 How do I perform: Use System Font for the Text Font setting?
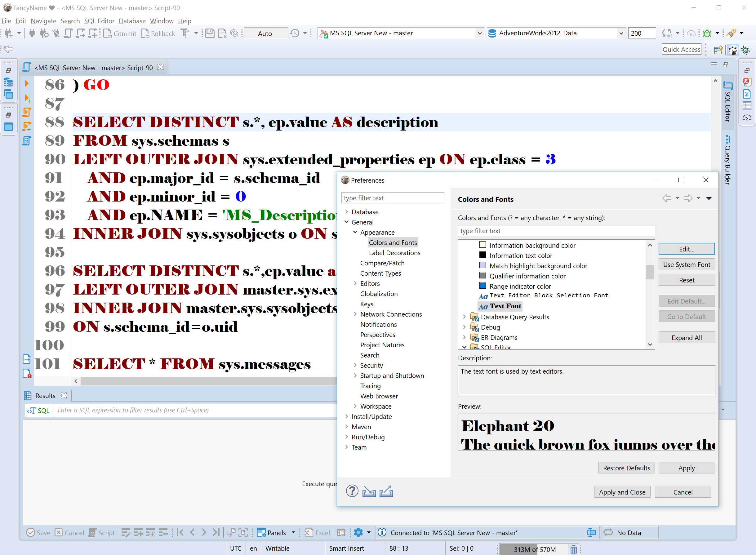point(687,264)
